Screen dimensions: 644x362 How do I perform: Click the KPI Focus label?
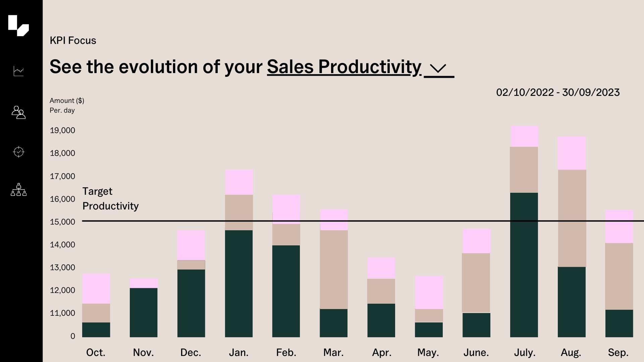click(x=72, y=40)
